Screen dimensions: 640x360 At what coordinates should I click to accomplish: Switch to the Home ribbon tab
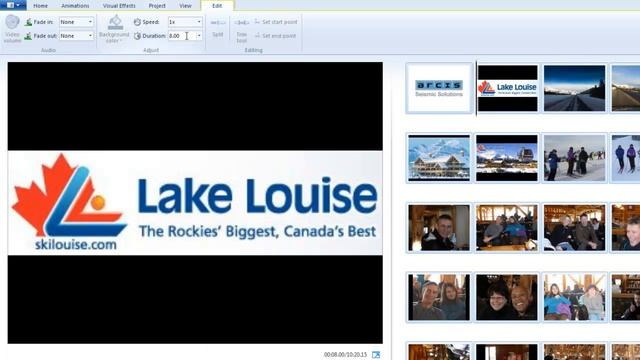coord(40,6)
